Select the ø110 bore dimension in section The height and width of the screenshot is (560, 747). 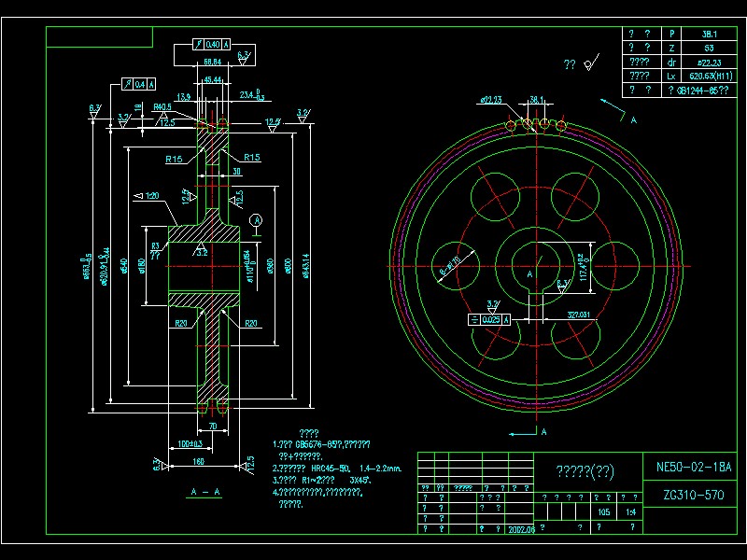[x=248, y=266]
